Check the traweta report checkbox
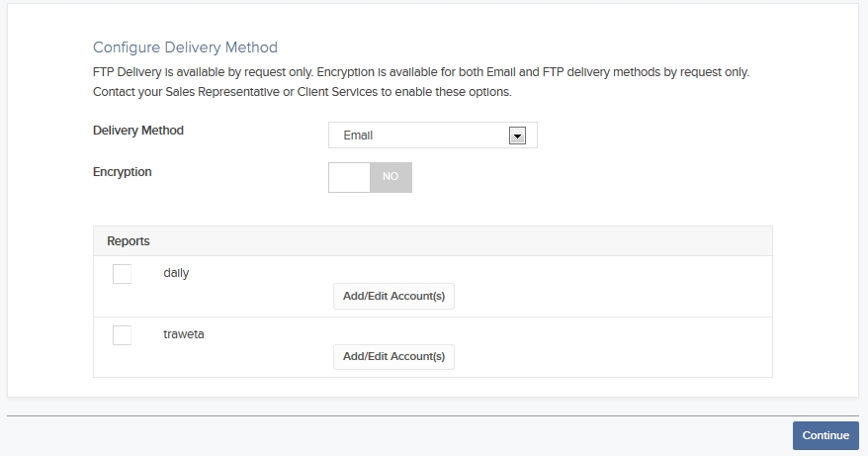The width and height of the screenshot is (868, 456). pyautogui.click(x=122, y=335)
